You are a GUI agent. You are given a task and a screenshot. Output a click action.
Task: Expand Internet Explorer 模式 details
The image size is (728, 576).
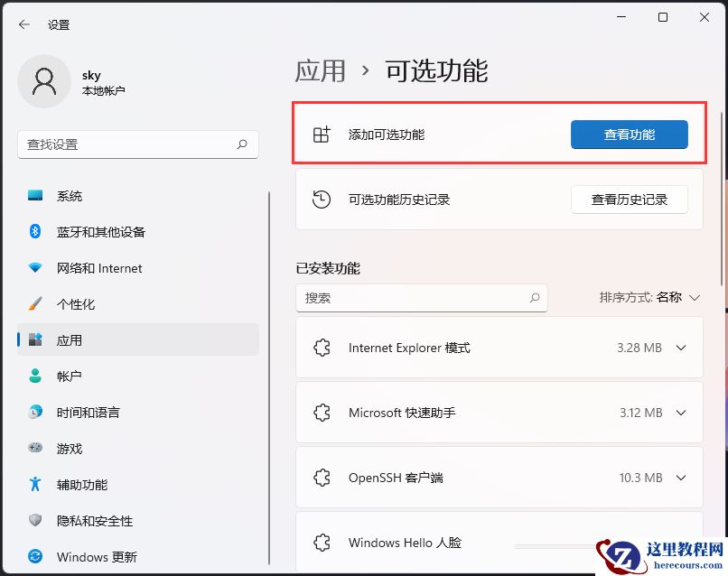tap(680, 348)
